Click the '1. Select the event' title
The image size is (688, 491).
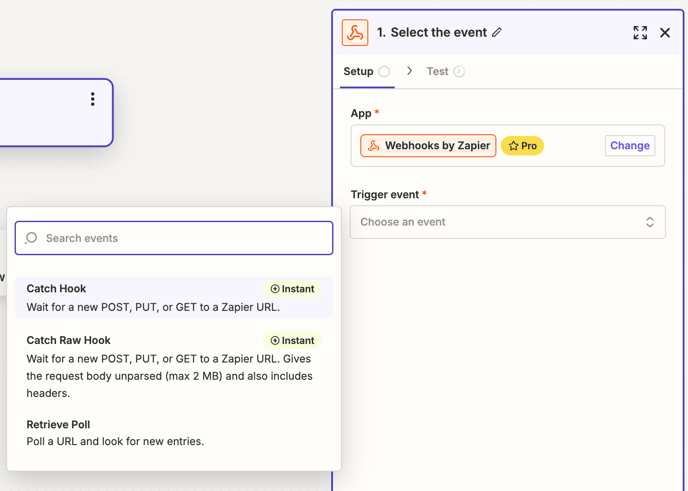(x=432, y=32)
